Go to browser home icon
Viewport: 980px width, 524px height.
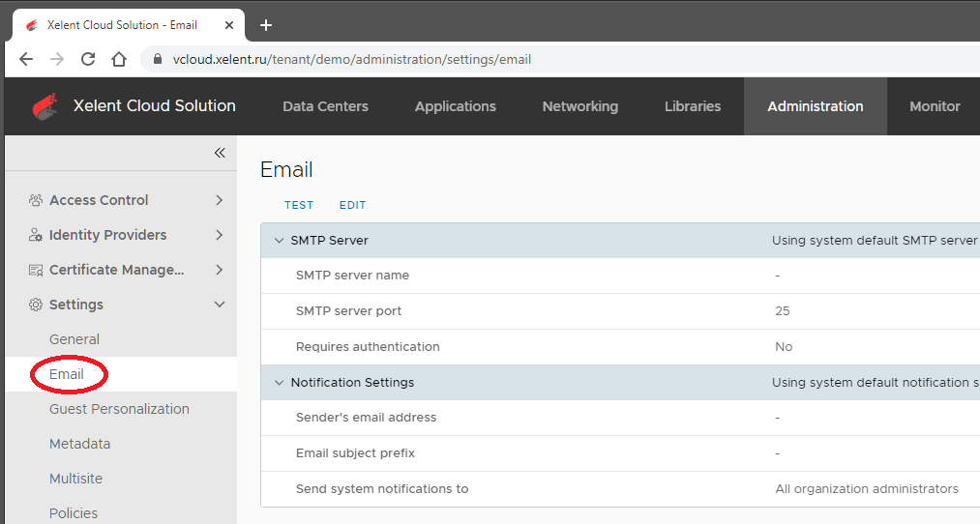coord(119,59)
